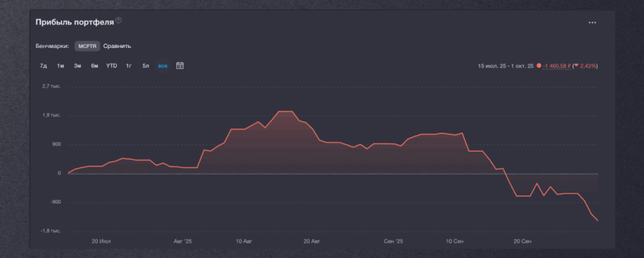644x258 pixels.
Task: Switch chart to 5л range
Action: (145, 65)
